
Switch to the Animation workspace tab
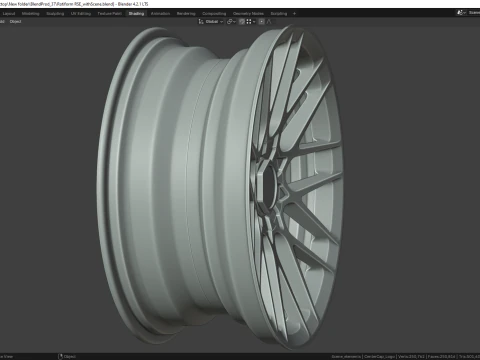click(x=160, y=14)
